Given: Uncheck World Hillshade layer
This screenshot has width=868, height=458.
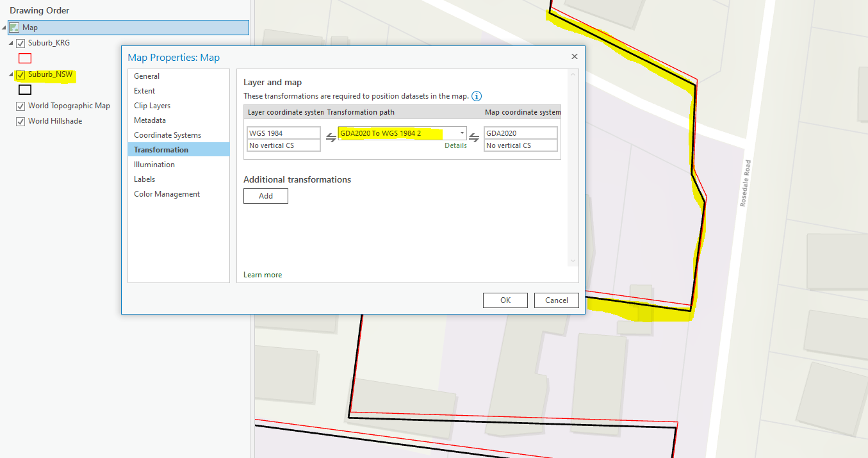Looking at the screenshot, I should (x=20, y=121).
